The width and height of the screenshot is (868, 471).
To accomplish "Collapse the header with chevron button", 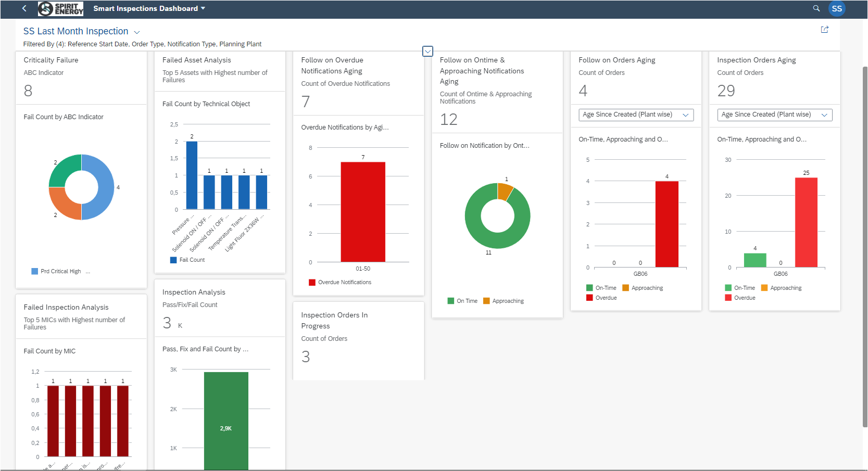I will pos(427,51).
